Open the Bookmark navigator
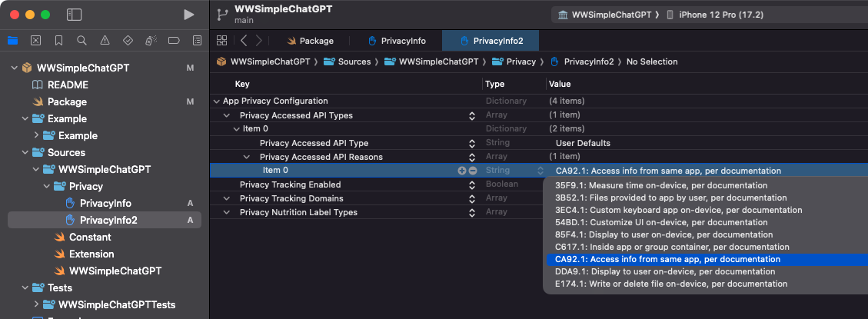868x319 pixels. 58,41
